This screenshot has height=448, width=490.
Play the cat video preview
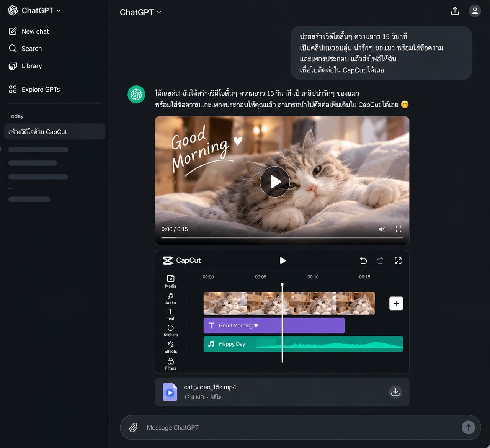(x=275, y=182)
